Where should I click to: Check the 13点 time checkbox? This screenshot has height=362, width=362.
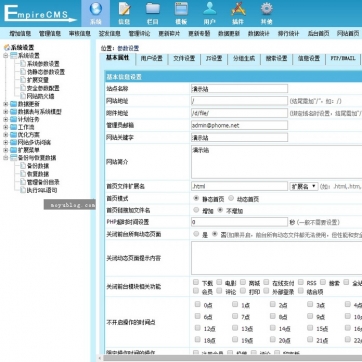235,328
